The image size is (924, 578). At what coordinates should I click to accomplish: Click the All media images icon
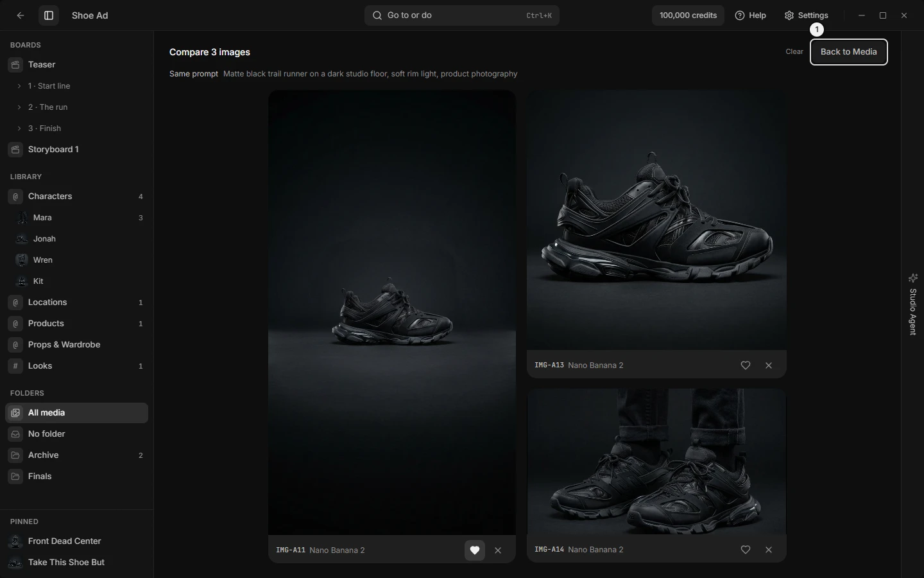(x=15, y=413)
